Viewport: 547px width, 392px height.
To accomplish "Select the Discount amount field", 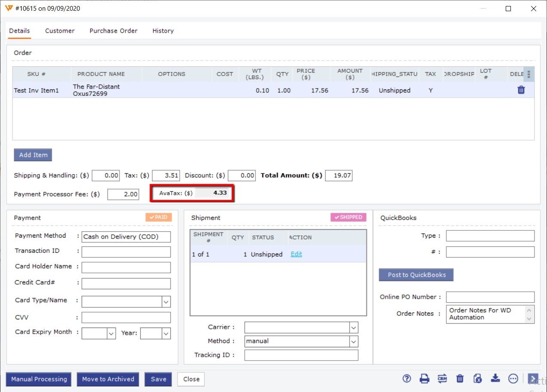I will (x=242, y=175).
